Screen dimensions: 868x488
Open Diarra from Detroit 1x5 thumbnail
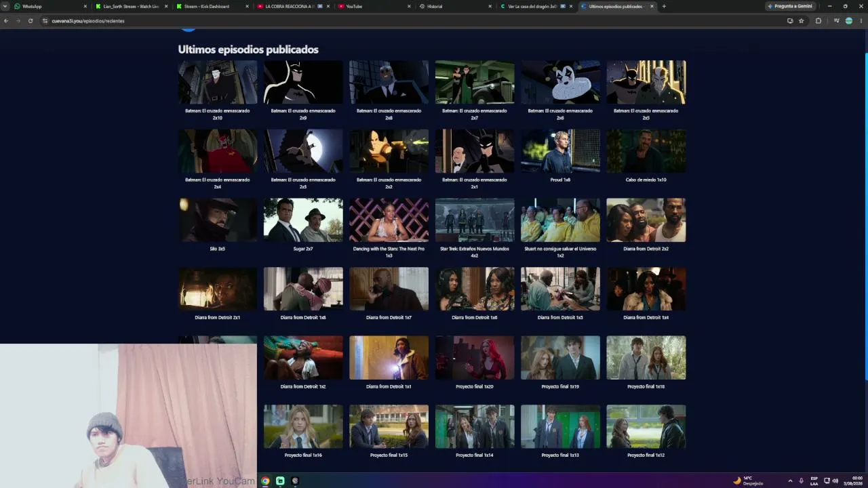560,289
